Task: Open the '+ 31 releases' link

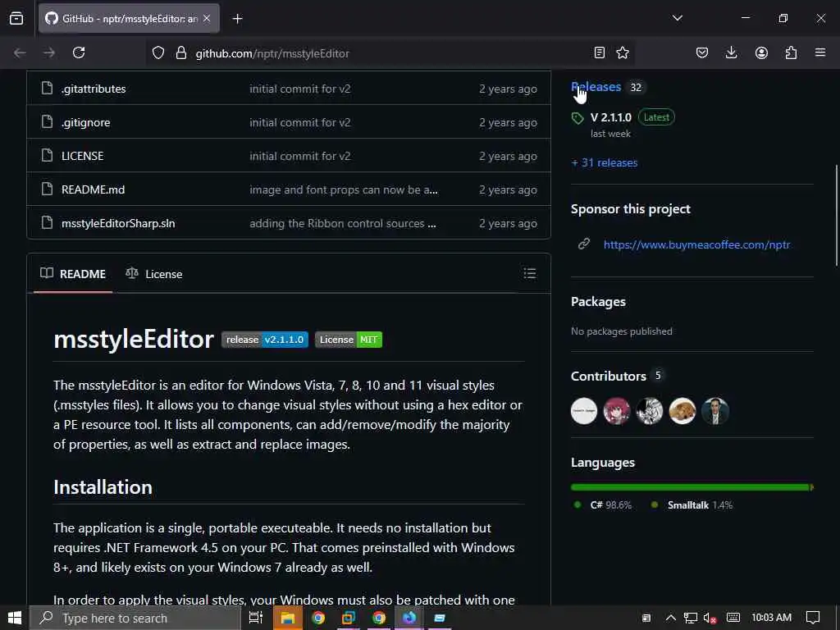Action: (x=605, y=163)
